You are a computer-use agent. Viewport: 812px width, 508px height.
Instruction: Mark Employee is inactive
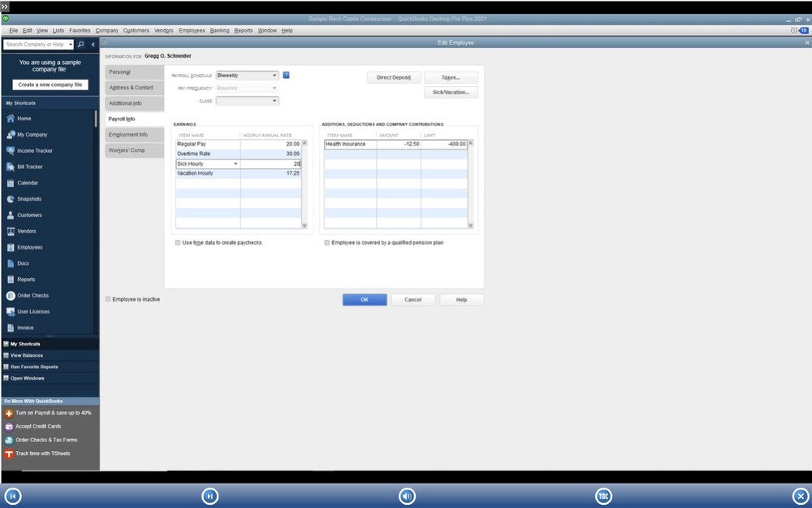pyautogui.click(x=108, y=298)
